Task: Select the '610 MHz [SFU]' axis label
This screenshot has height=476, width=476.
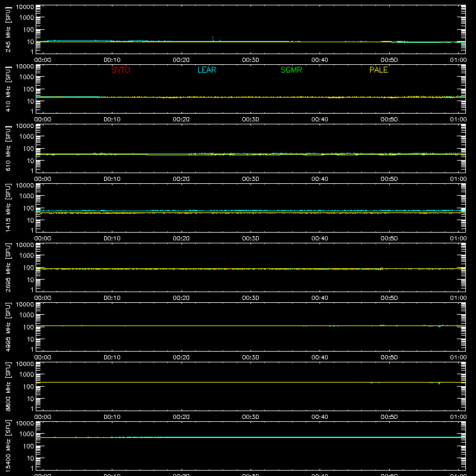Action: 8,148
